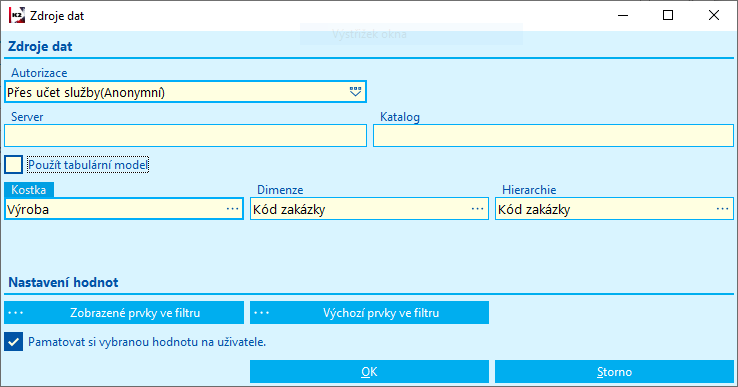Uncheck Pamatovat si vybranou hodnotu na uživatele
This screenshot has height=387, width=738.
pyautogui.click(x=13, y=342)
